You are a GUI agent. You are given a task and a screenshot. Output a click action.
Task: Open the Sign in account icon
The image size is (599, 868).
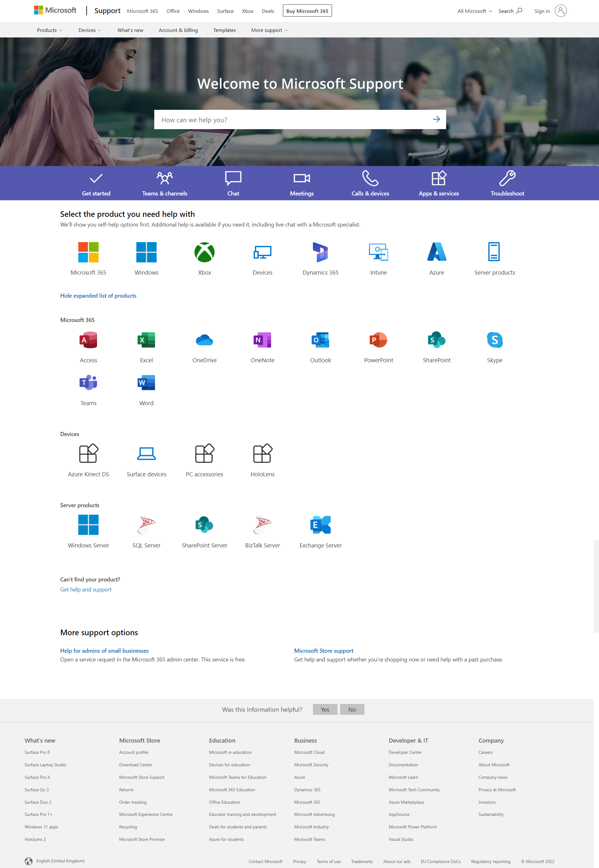pos(560,11)
